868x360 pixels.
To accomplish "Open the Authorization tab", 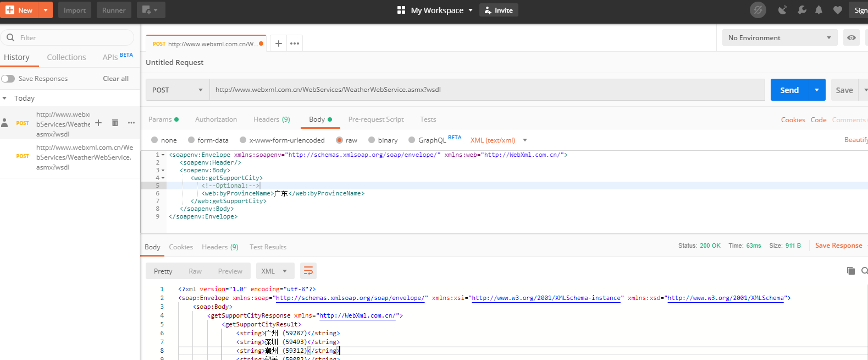I will 216,119.
